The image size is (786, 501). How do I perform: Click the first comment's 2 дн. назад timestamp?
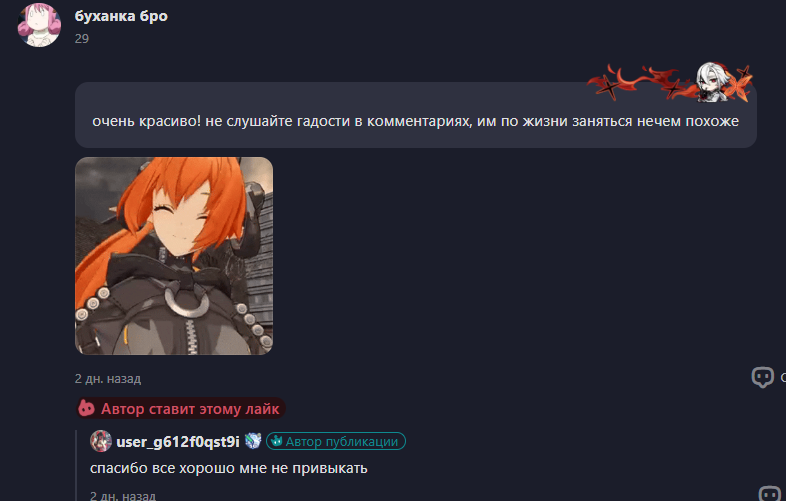pos(108,379)
